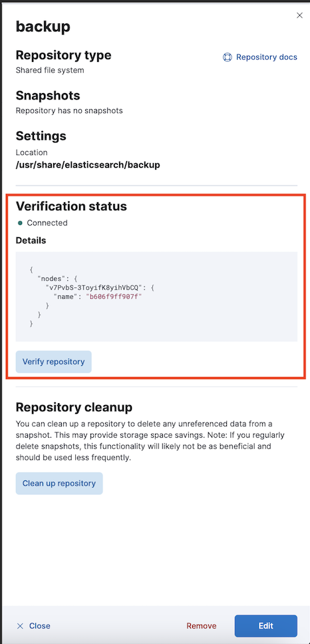Viewport: 310px width, 644px height.
Task: Remove the backup repository
Action: (x=201, y=626)
